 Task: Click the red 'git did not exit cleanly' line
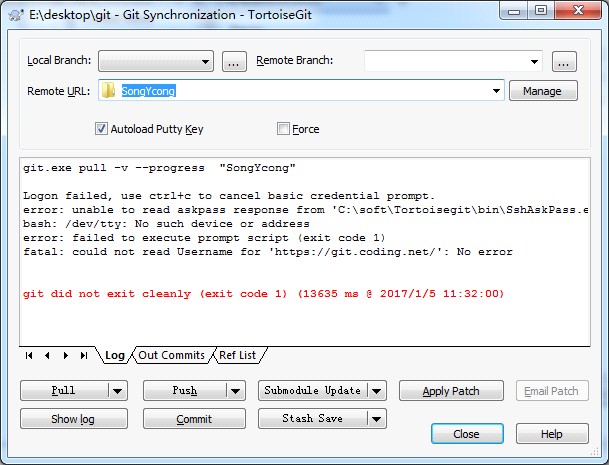263,294
